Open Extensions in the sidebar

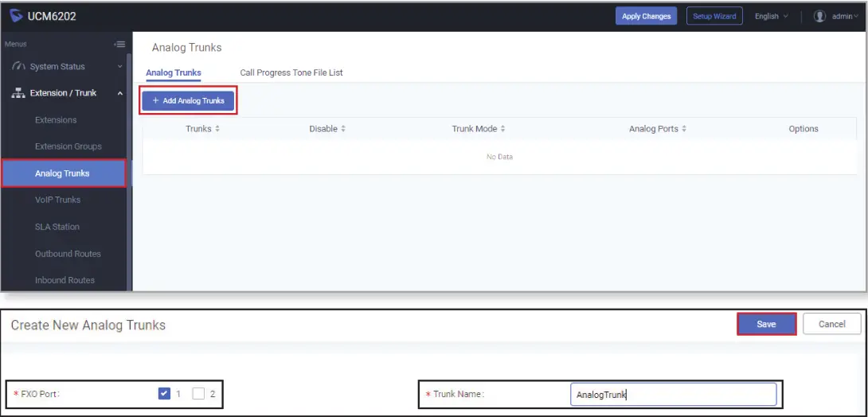click(56, 120)
